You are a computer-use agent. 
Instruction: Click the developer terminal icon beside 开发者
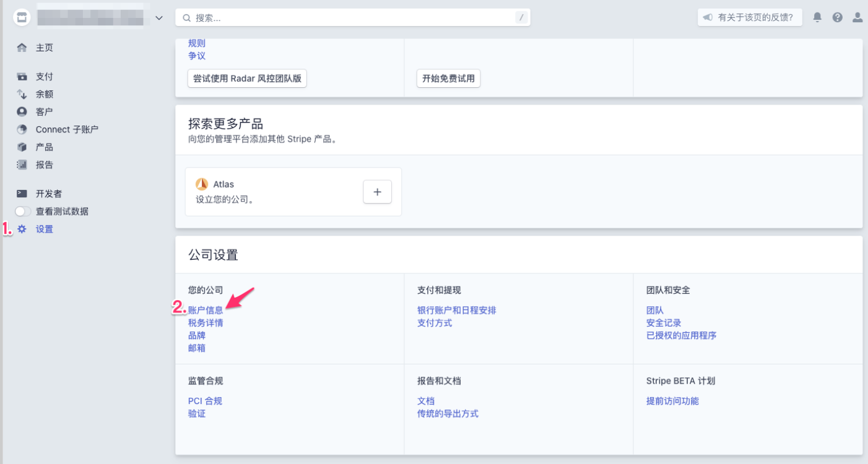pos(22,194)
